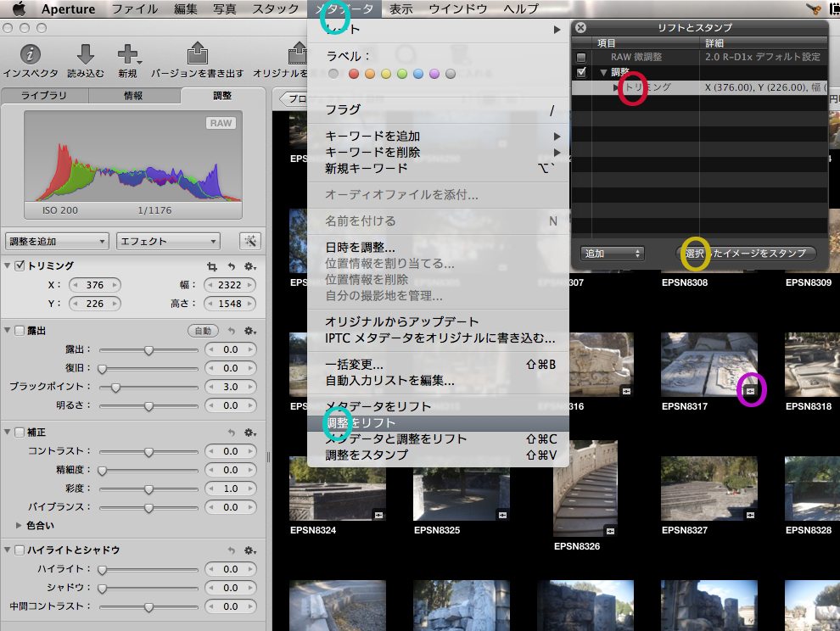Enable the 露出 adjustment checkbox
This screenshot has width=840, height=631.
[x=20, y=331]
